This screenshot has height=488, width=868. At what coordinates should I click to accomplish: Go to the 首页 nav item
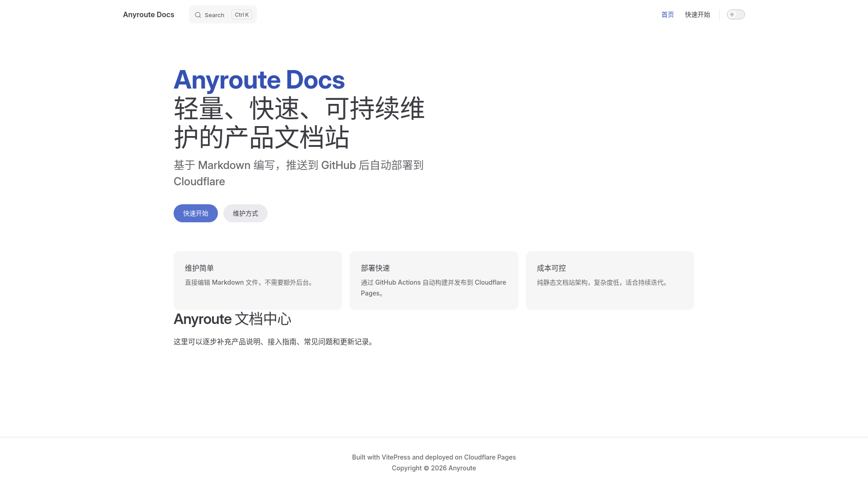coord(668,14)
